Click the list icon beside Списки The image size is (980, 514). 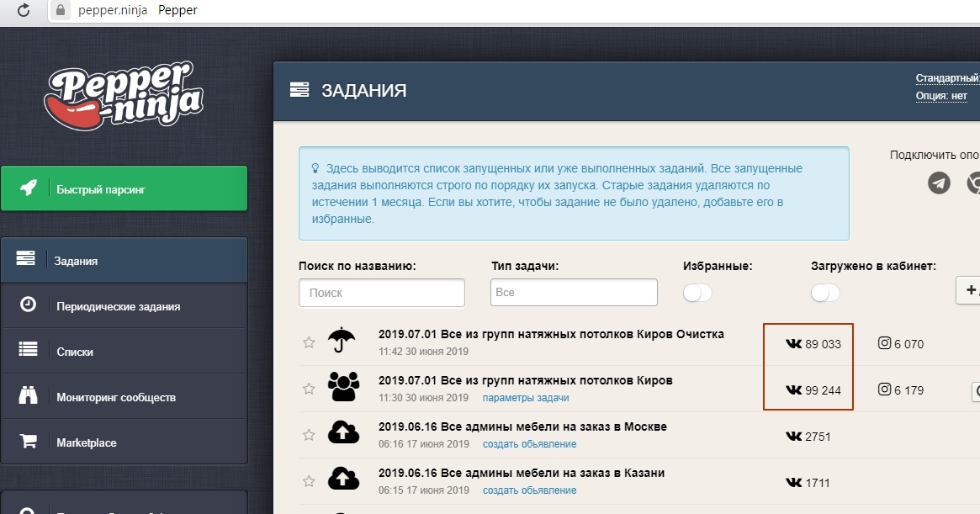pyautogui.click(x=28, y=349)
